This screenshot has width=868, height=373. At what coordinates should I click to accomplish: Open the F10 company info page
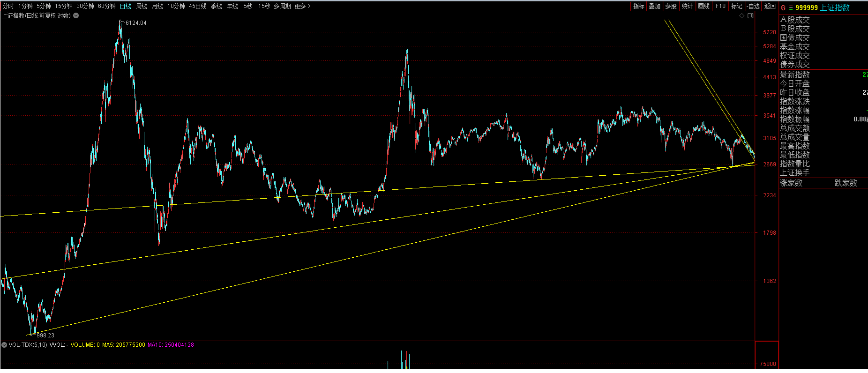click(720, 6)
